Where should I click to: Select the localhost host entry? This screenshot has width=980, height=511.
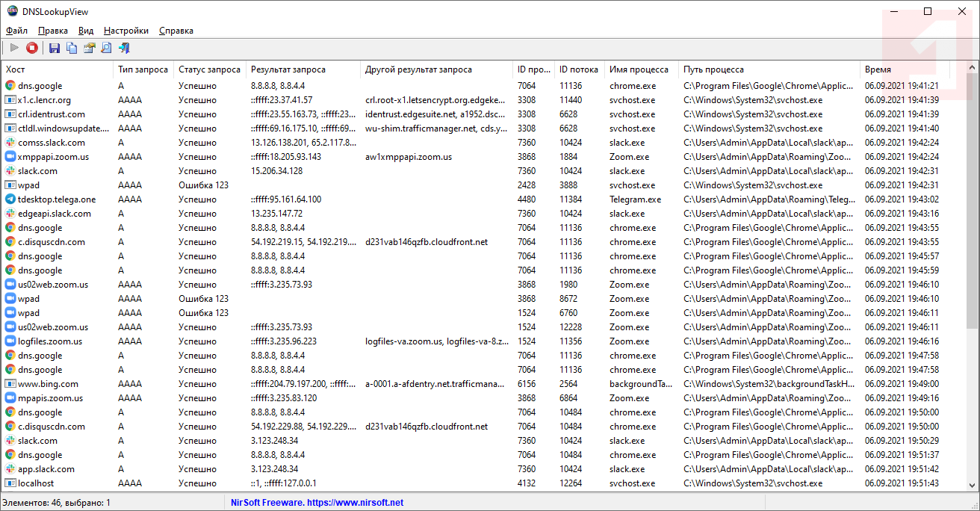36,483
